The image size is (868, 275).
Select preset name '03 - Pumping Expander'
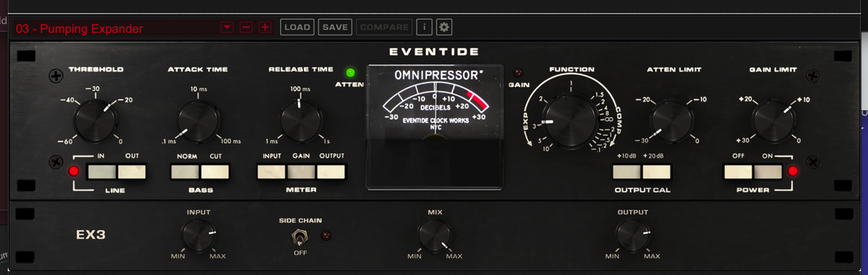80,28
